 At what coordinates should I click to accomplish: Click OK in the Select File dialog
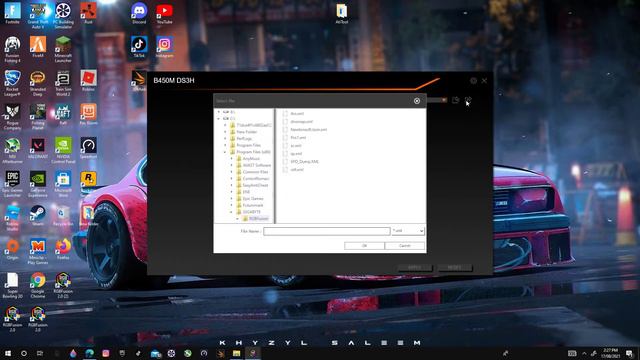[364, 246]
